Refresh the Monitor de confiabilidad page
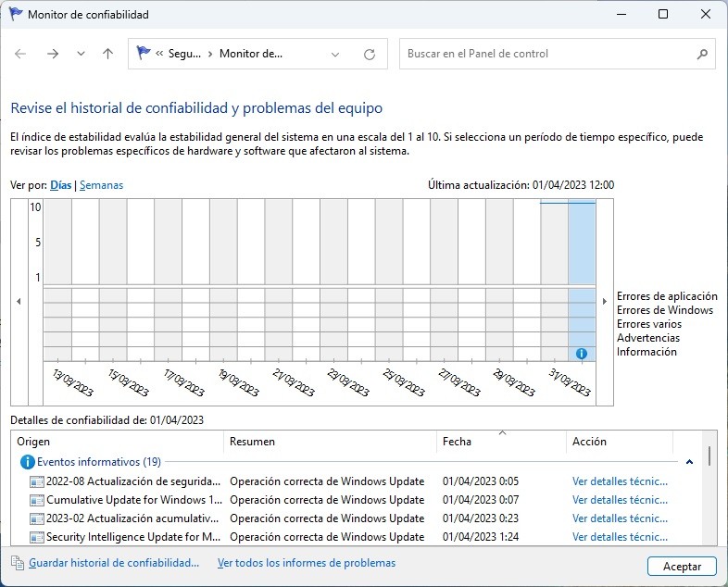Image resolution: width=728 pixels, height=587 pixels. [370, 54]
